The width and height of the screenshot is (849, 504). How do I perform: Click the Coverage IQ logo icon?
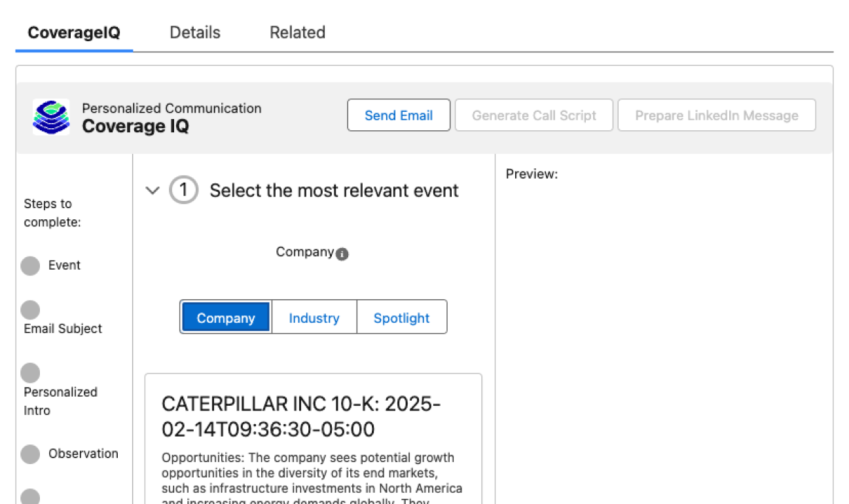tap(51, 117)
